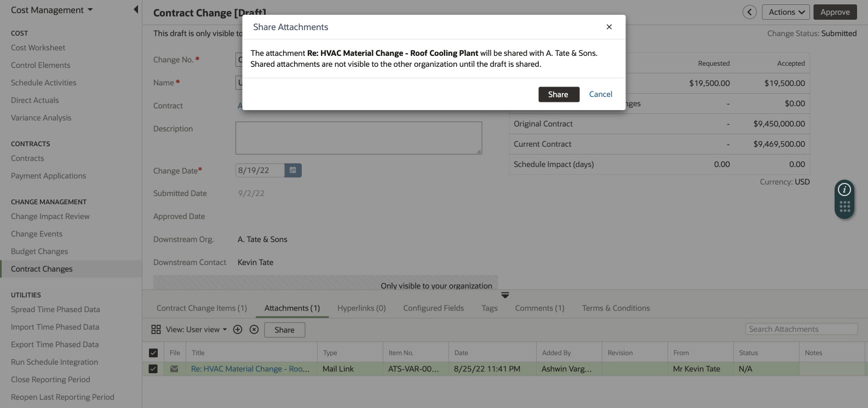The width and height of the screenshot is (868, 408).
Task: Click the info icon on floating widget
Action: pos(844,189)
